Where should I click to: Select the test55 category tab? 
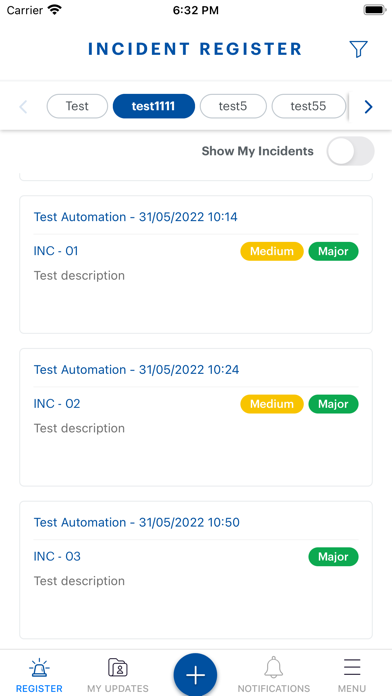[309, 107]
